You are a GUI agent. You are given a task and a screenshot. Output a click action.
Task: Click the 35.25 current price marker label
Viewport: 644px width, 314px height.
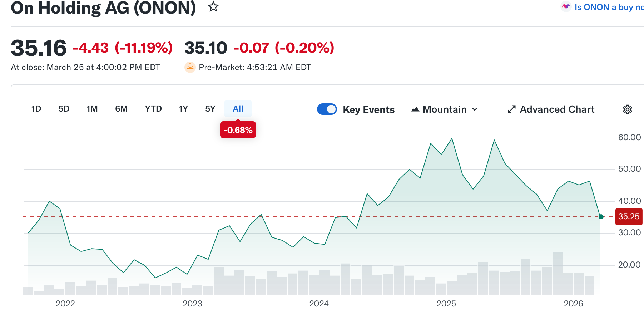coord(629,216)
